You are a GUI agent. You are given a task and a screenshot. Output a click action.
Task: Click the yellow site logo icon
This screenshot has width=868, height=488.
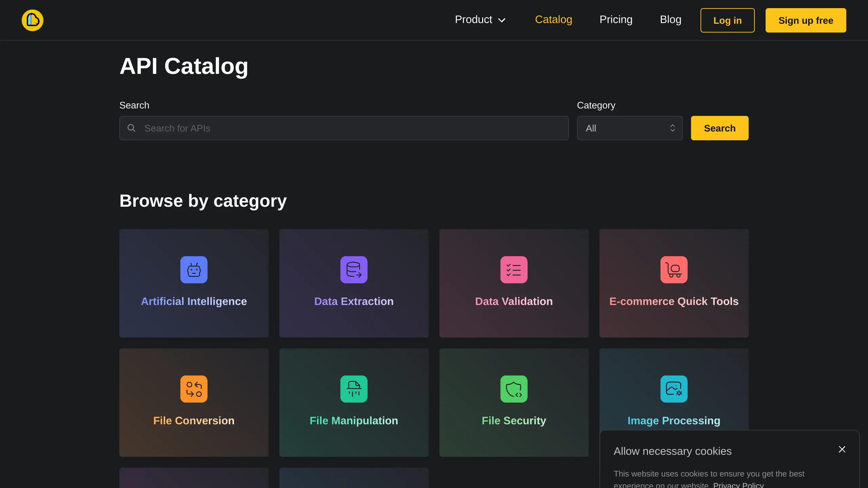(x=33, y=20)
